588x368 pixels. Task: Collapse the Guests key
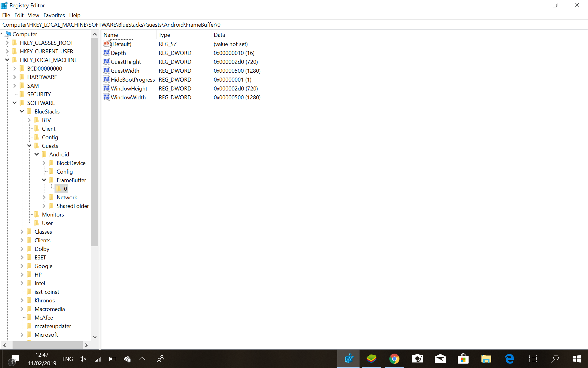(x=29, y=146)
